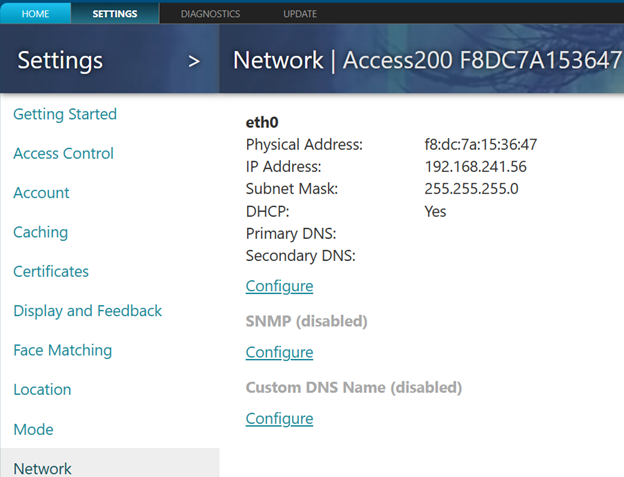Click the Primary DNS label
This screenshot has width=624, height=477.
pyautogui.click(x=291, y=234)
